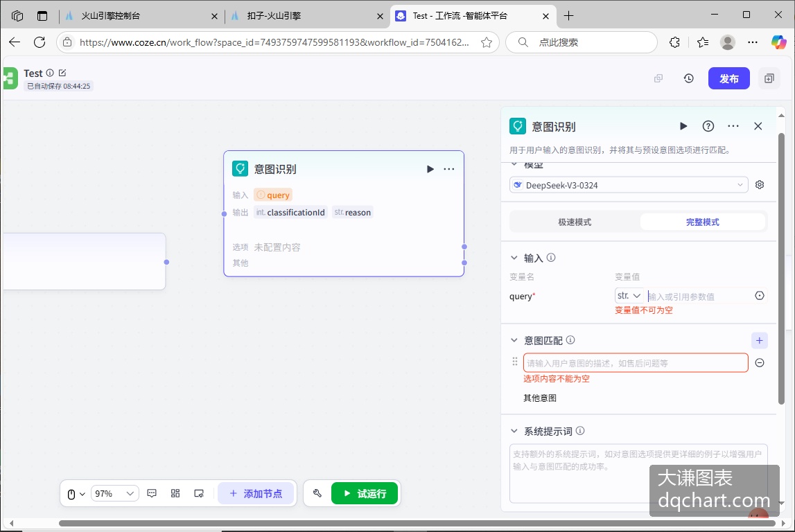Edit the Test workflow name
This screenshot has height=532, width=795.
click(x=62, y=73)
